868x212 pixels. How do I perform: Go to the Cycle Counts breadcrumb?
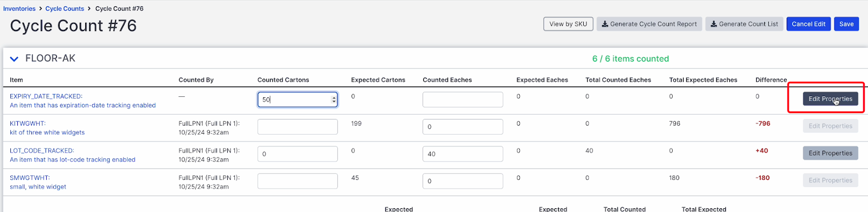coord(65,9)
